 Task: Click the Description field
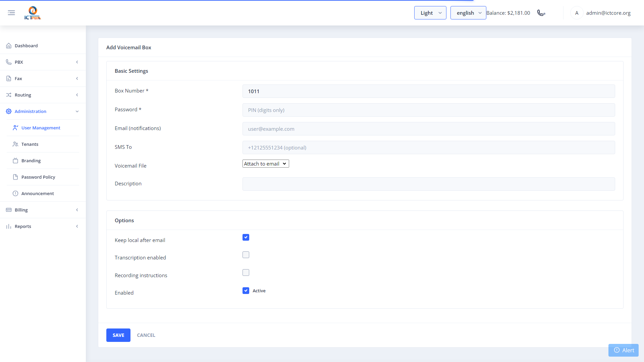[429, 184]
